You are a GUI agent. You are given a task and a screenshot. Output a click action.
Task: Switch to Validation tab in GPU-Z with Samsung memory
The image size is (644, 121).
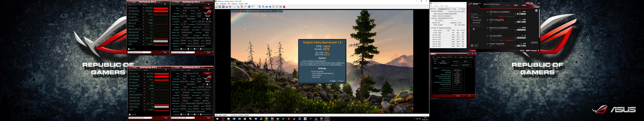(x=189, y=4)
